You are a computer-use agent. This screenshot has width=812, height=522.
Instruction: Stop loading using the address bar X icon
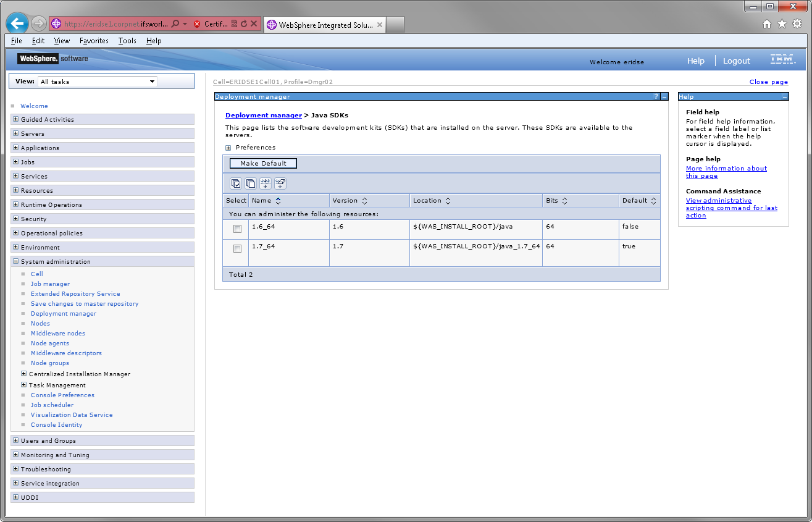pos(254,24)
